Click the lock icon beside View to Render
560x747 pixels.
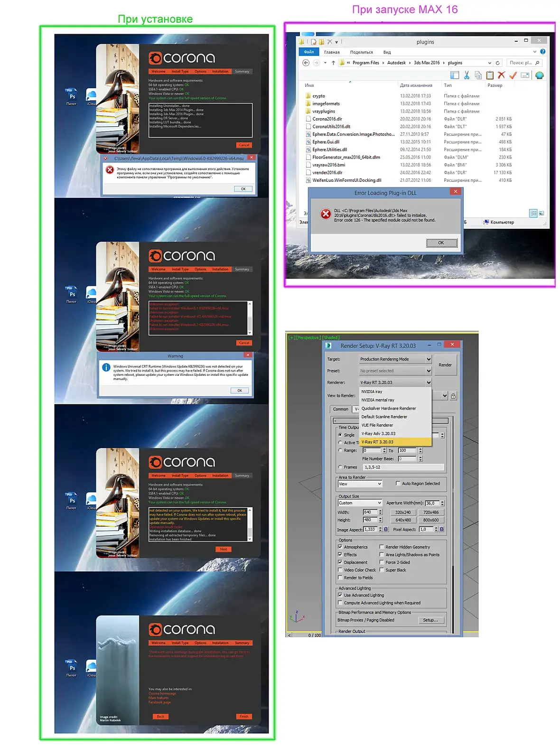click(453, 396)
